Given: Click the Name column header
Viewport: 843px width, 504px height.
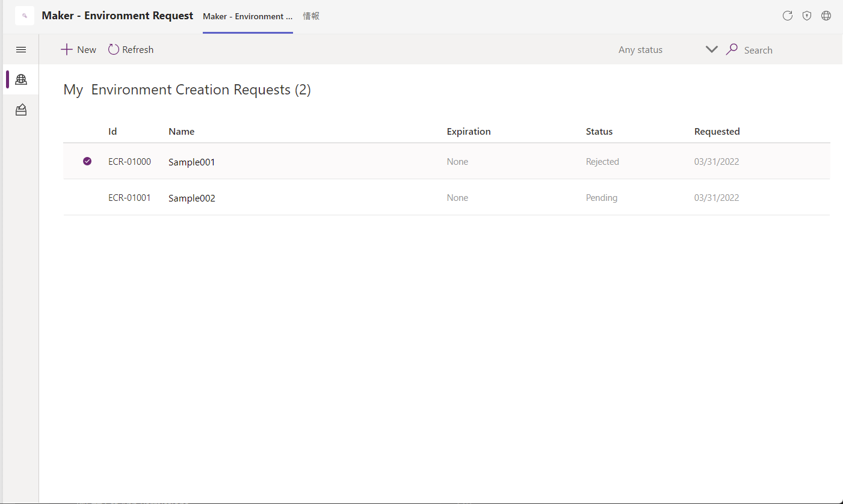Looking at the screenshot, I should 181,131.
